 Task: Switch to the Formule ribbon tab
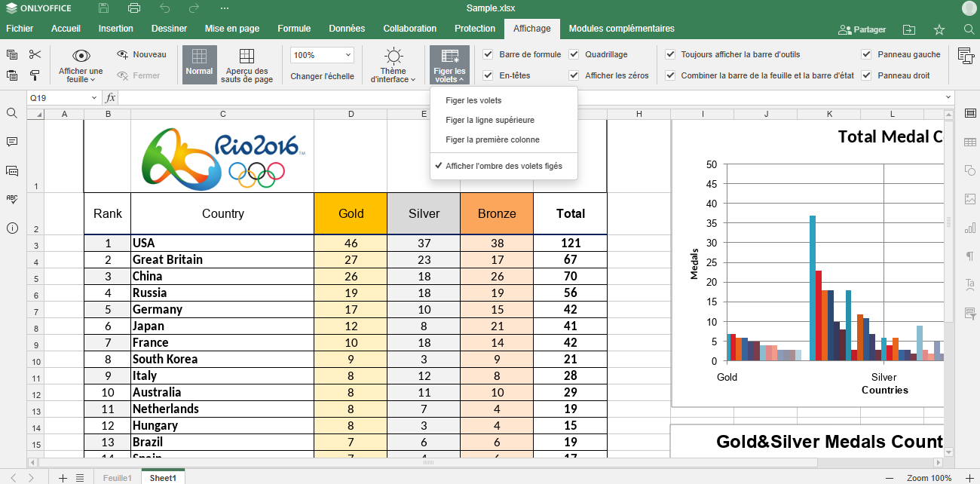(x=294, y=29)
